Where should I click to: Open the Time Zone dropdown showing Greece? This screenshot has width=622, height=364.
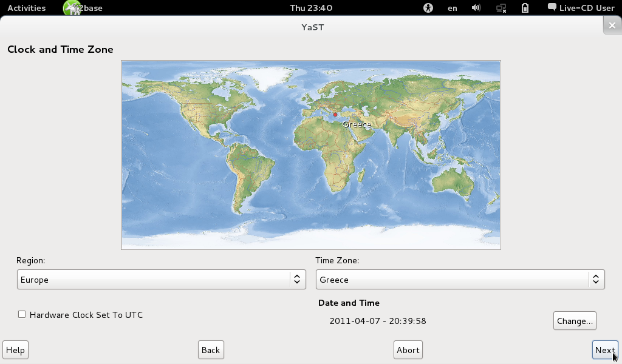460,280
